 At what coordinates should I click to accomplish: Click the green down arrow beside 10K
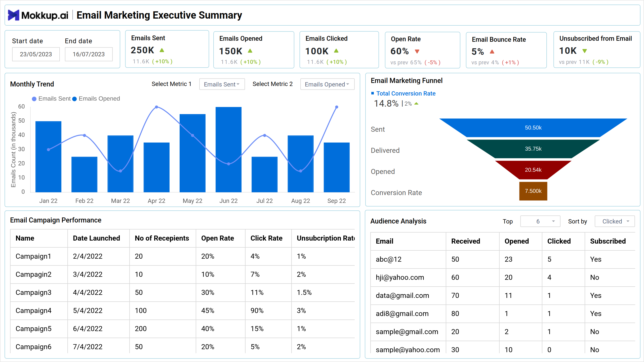[585, 51]
